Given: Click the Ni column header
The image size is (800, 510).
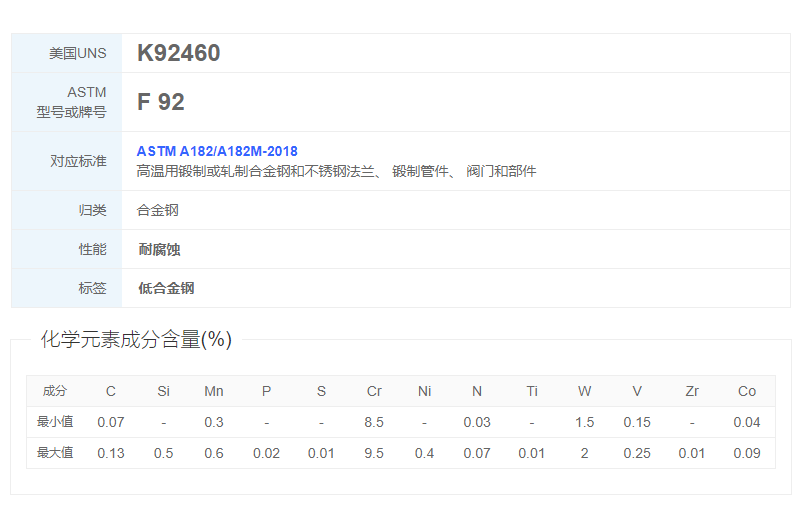Looking at the screenshot, I should coord(424,391).
